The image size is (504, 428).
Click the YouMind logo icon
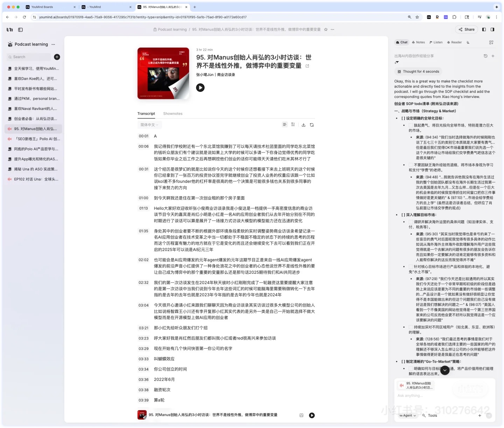coord(10,30)
